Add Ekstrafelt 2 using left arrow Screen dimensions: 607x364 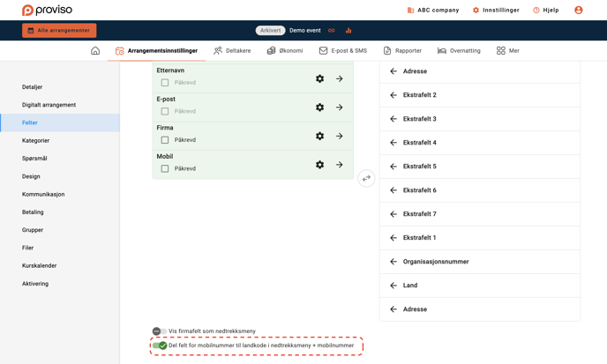pos(393,95)
